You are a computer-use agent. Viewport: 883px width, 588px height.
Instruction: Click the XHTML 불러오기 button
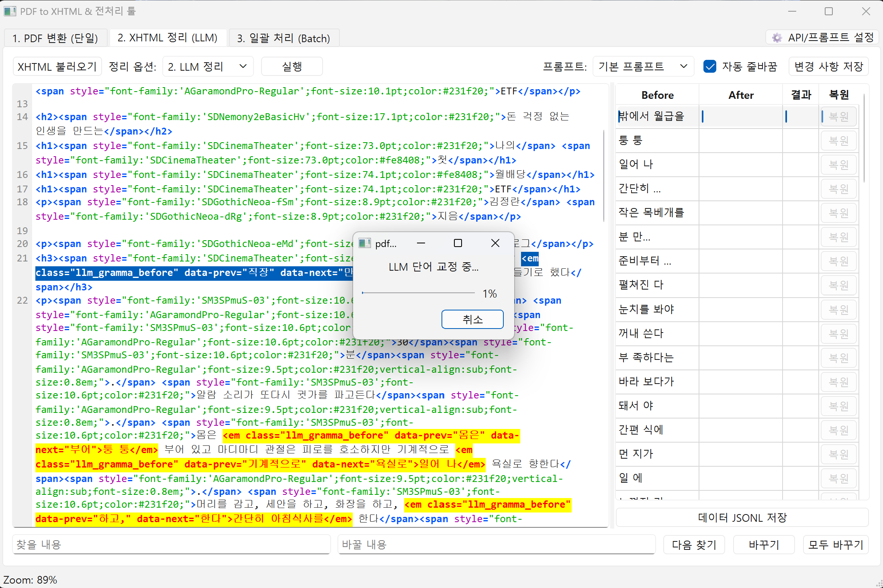pyautogui.click(x=57, y=67)
